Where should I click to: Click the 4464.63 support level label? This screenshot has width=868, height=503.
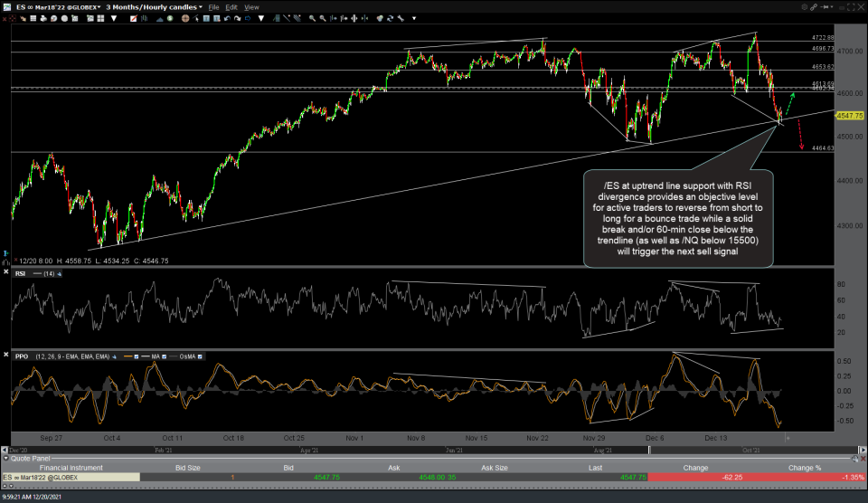823,148
